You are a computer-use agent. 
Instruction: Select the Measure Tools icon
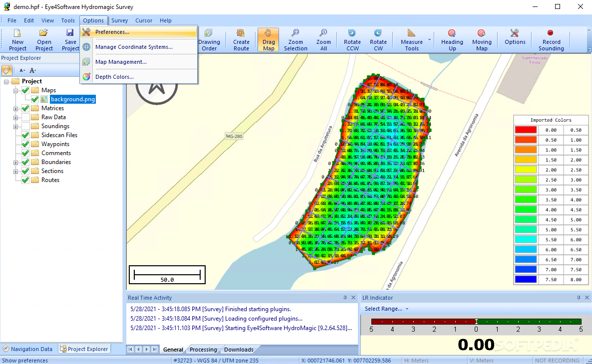click(411, 39)
